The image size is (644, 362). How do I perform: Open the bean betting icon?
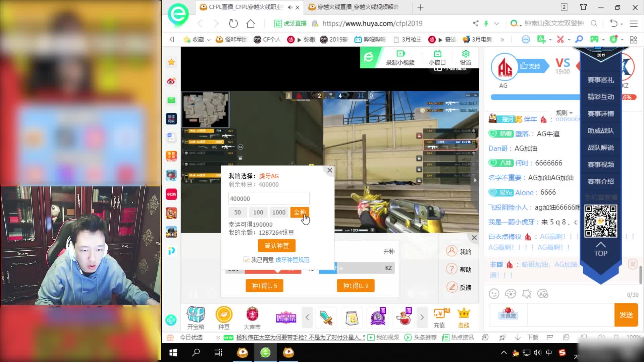(x=224, y=318)
